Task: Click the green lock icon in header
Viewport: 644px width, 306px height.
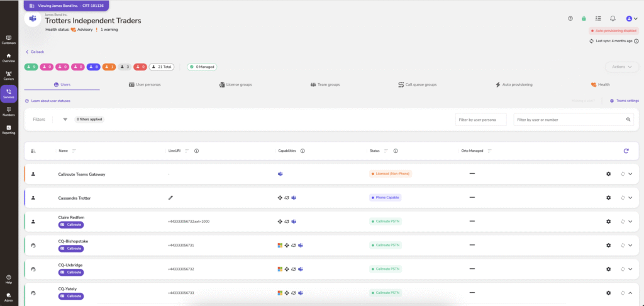Action: [584, 19]
